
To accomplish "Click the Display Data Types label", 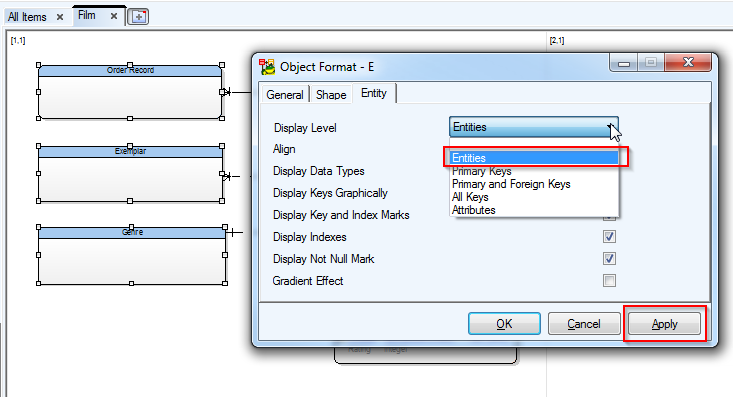I will pos(319,172).
